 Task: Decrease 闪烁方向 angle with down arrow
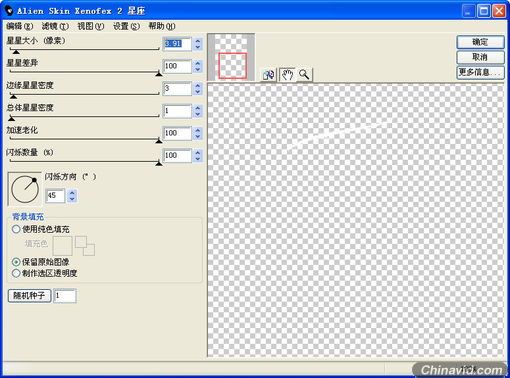pyautogui.click(x=72, y=199)
